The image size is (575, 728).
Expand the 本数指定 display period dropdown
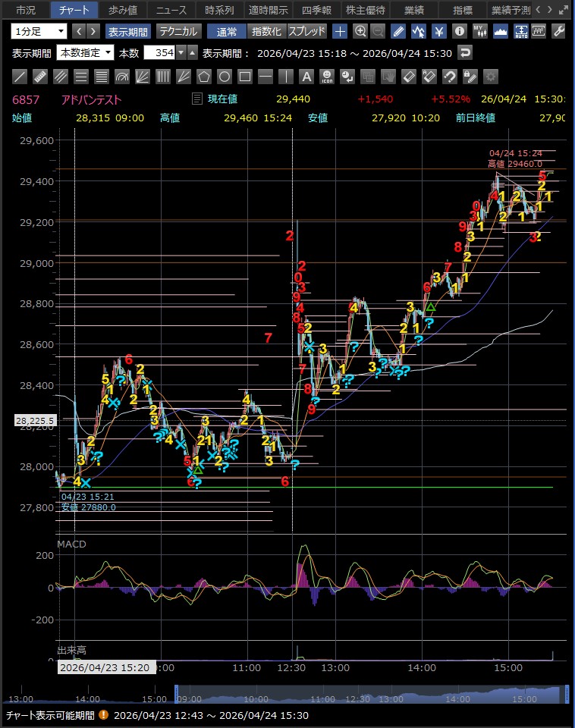(85, 52)
